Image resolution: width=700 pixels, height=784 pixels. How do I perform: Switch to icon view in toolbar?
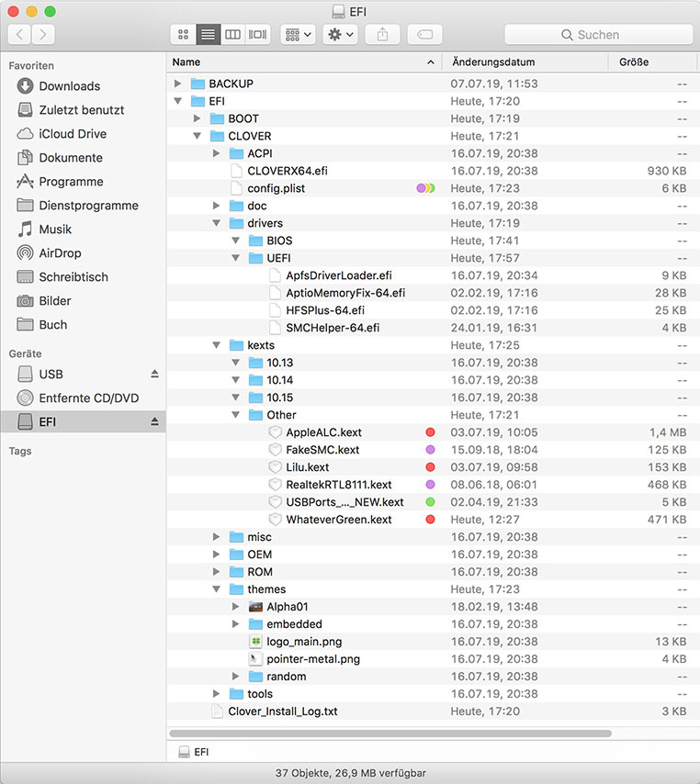[183, 34]
